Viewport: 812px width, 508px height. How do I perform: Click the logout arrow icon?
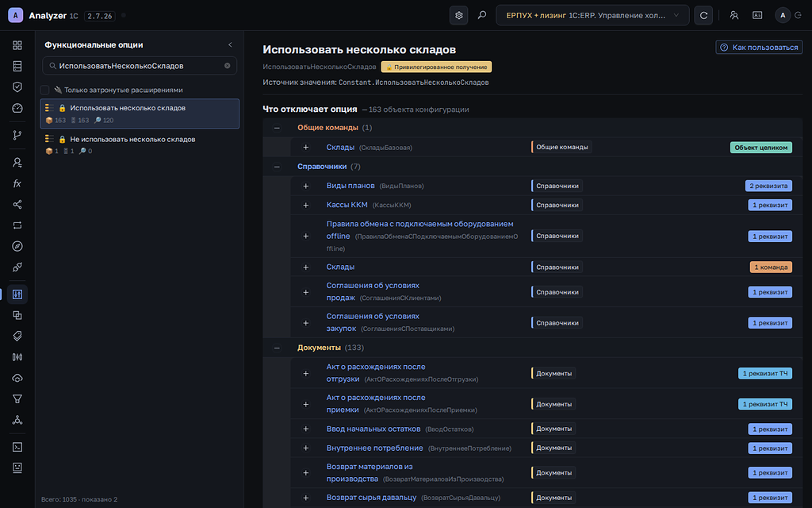pyautogui.click(x=799, y=15)
